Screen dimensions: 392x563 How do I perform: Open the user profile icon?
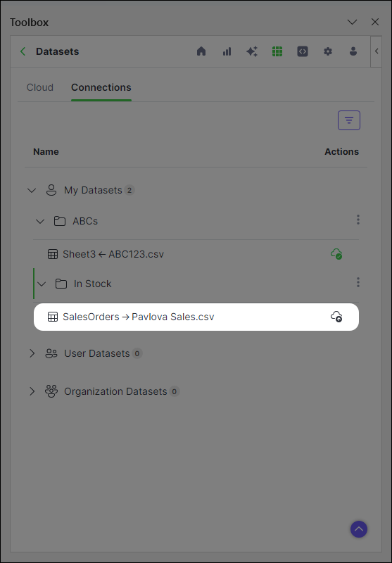click(353, 51)
